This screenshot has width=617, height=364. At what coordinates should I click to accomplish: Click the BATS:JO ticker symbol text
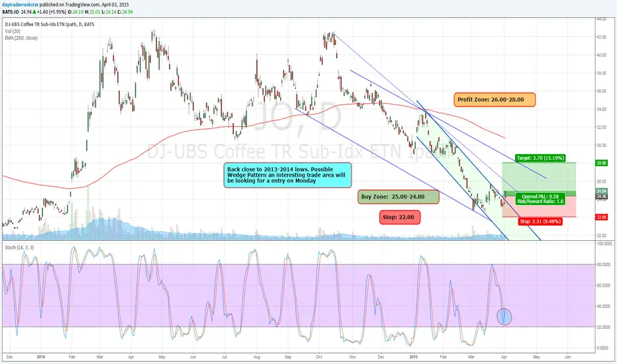pos(11,12)
